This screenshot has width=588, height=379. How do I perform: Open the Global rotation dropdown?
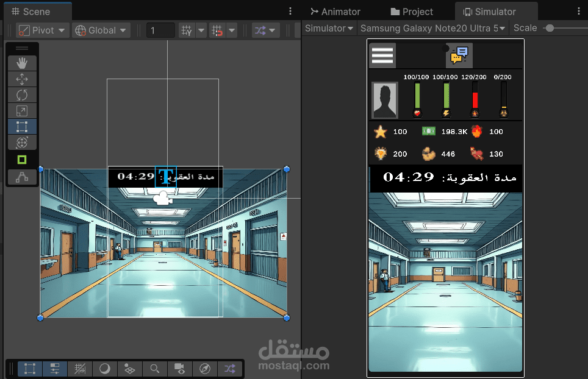click(101, 30)
